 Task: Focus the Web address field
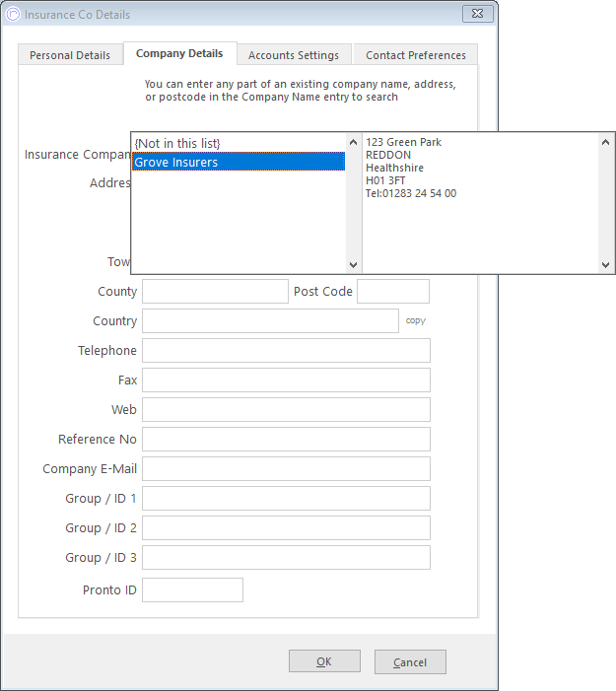click(286, 409)
